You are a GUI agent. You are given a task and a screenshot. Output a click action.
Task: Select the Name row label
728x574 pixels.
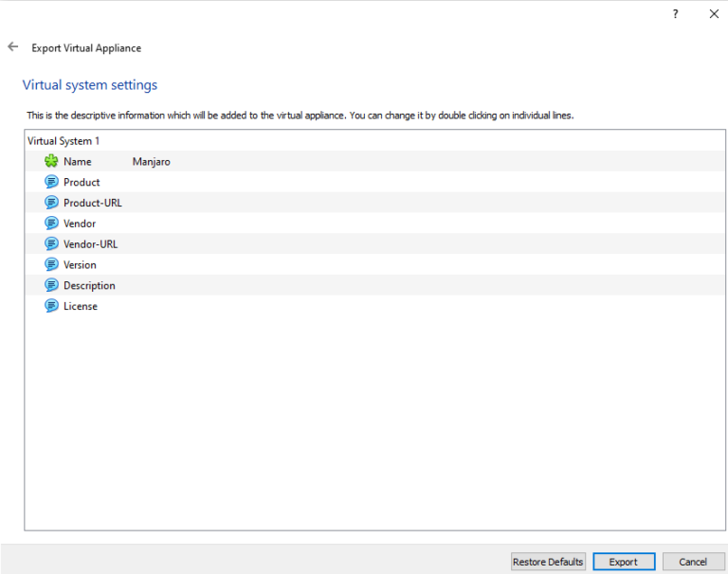coord(78,162)
